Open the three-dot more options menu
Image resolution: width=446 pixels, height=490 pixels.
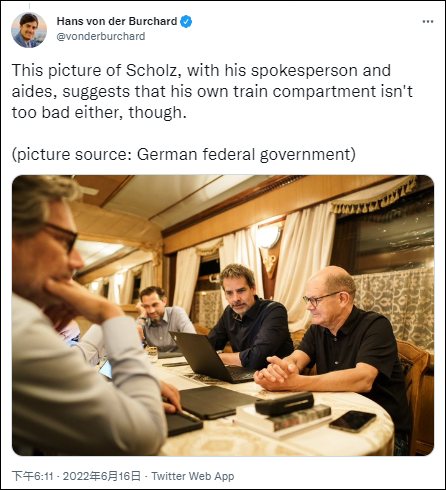pos(428,22)
